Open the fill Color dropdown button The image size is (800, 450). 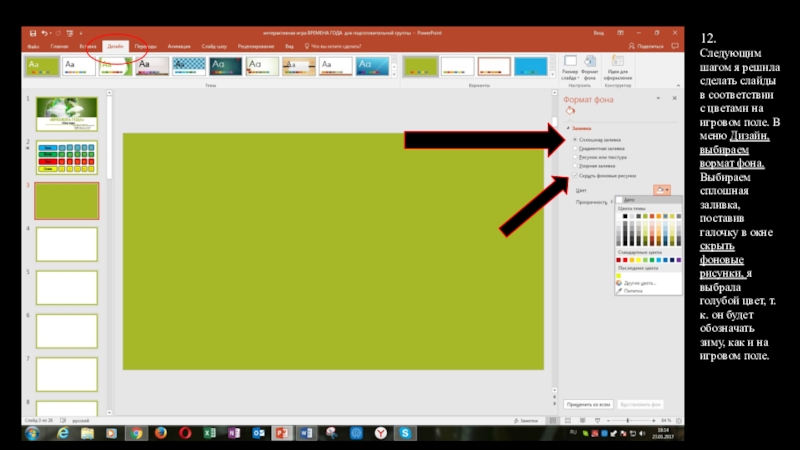[661, 190]
